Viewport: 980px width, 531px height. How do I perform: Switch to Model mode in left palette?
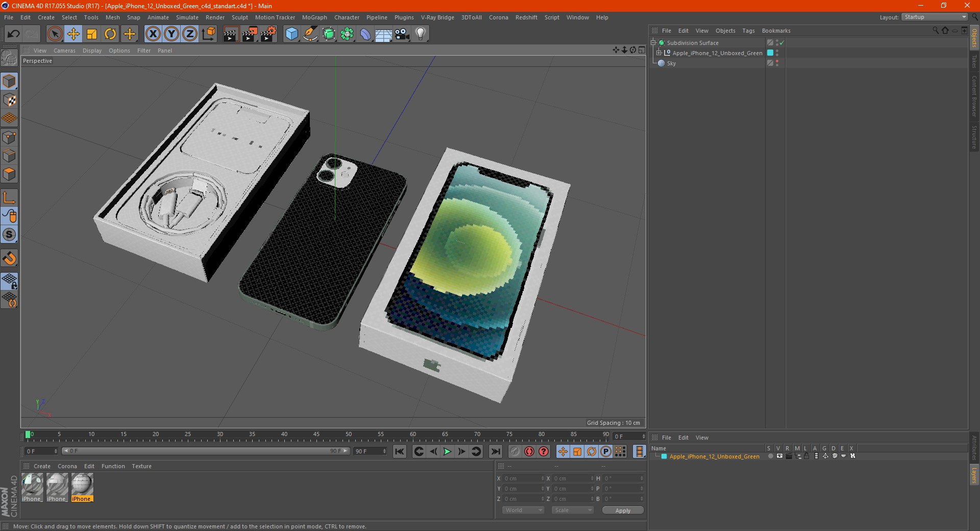pos(9,81)
